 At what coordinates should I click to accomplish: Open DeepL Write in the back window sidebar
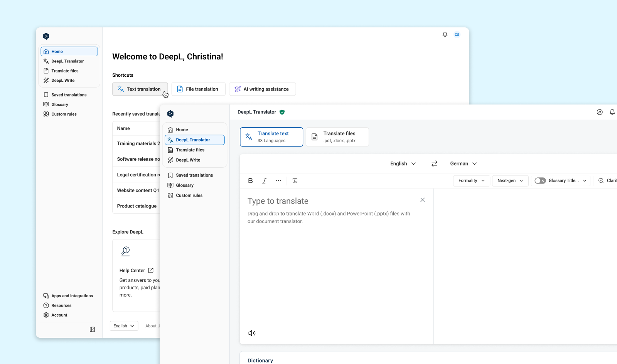[69, 81]
